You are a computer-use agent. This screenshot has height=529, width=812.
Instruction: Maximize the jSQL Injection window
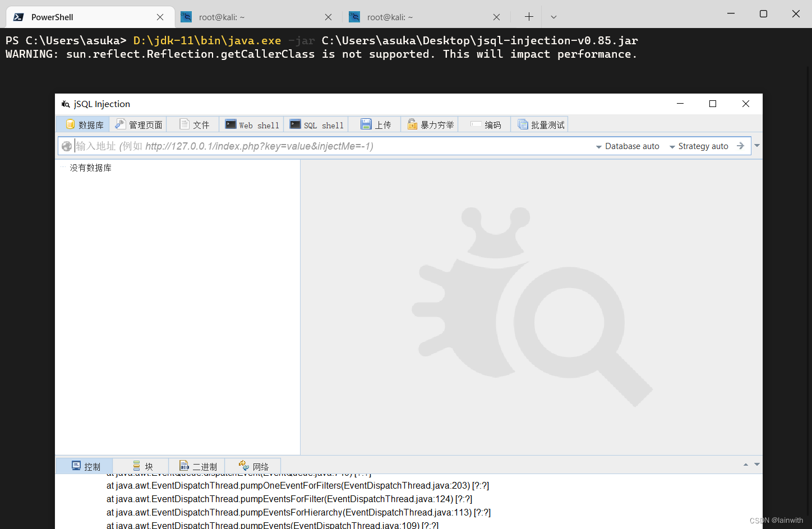point(713,104)
